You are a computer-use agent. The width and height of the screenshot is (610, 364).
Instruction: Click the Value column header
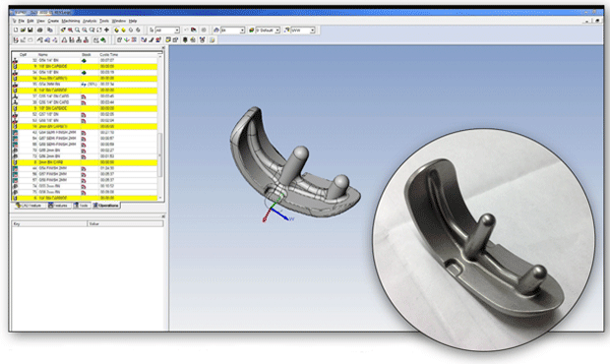click(125, 224)
